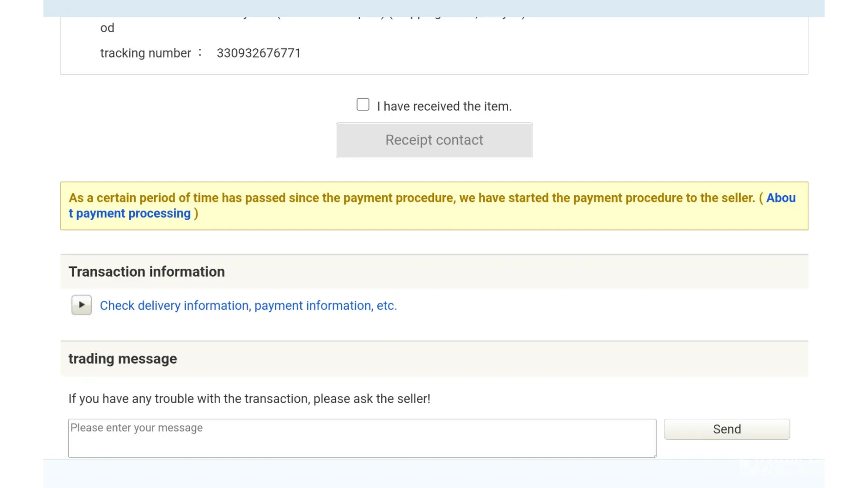868x488 pixels.
Task: Open 'Check delivery information, payment information' link
Action: point(248,305)
